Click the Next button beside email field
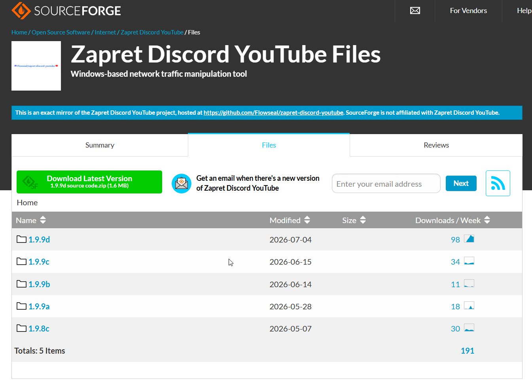Screen dimensions: 532x392 461,183
